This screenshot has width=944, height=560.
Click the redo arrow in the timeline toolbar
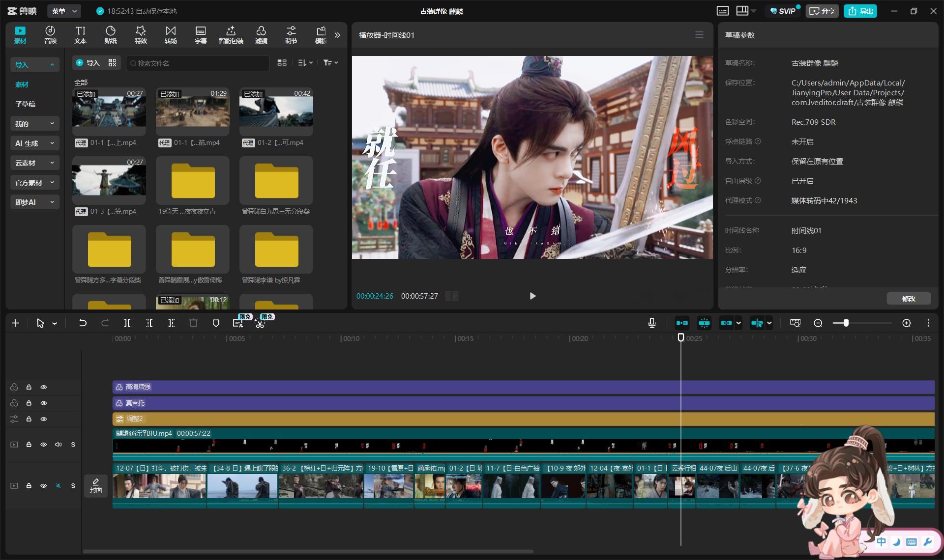[105, 323]
